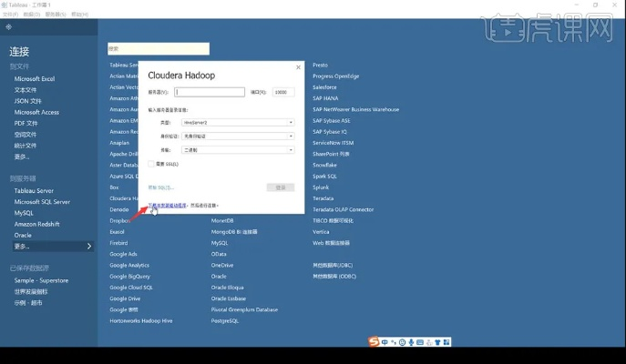Click the 初始 SQL link
626x364 pixels.
[x=161, y=187]
